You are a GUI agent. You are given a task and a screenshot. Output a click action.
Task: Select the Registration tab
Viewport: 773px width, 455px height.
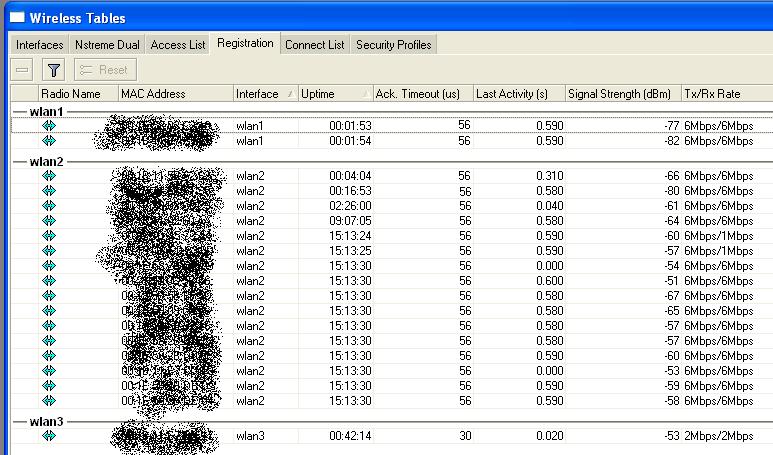point(245,43)
